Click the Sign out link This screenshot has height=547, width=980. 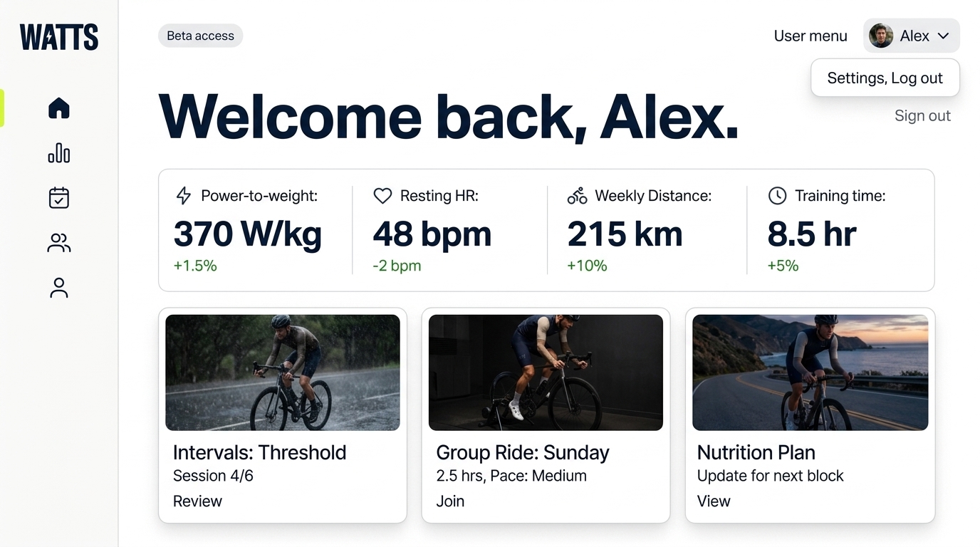922,116
